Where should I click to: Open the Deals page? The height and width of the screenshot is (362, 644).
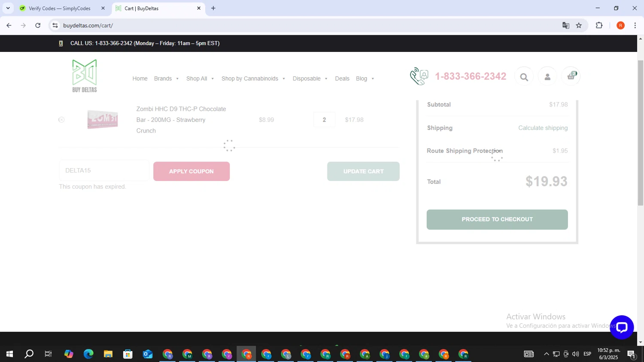(342, 78)
